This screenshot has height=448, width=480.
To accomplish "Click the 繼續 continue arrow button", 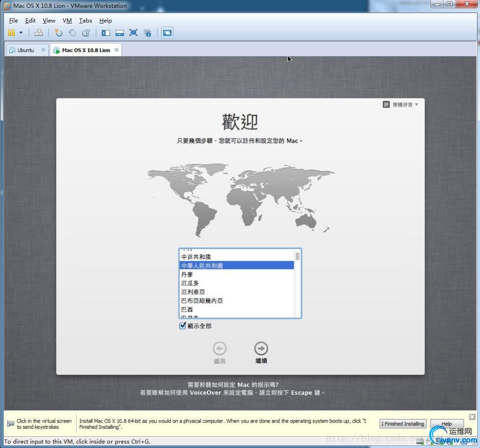I will pyautogui.click(x=261, y=349).
